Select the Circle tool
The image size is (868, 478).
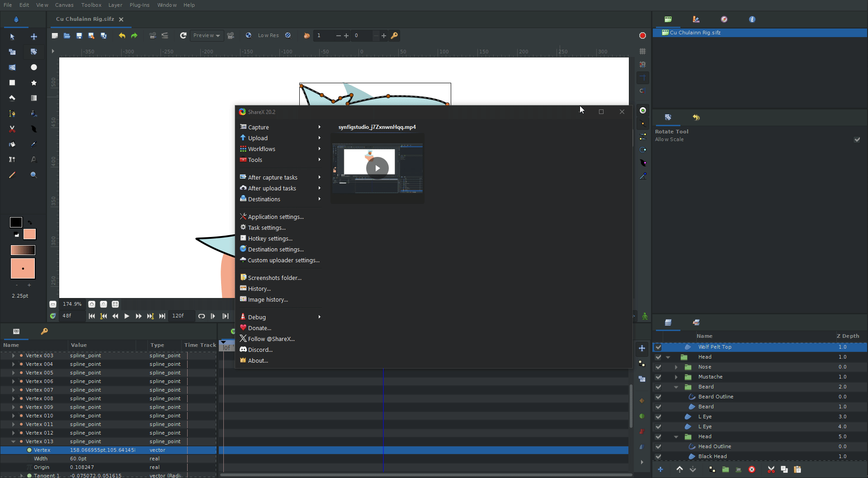[x=34, y=67]
